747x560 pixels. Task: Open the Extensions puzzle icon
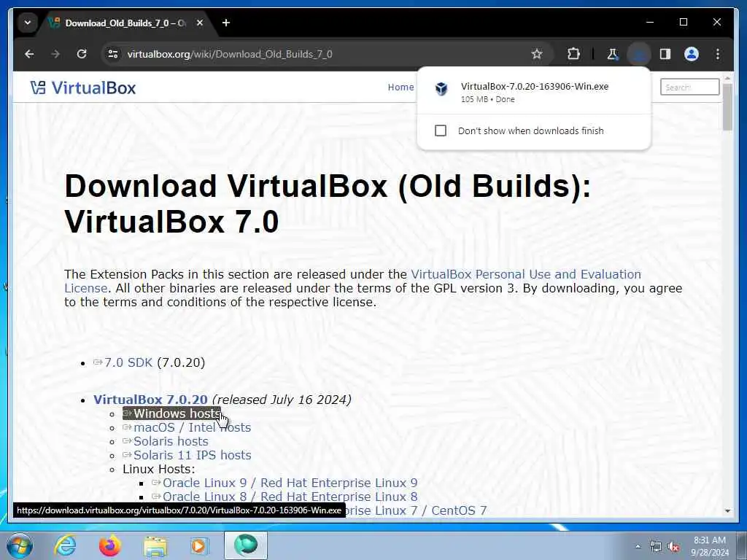click(573, 54)
